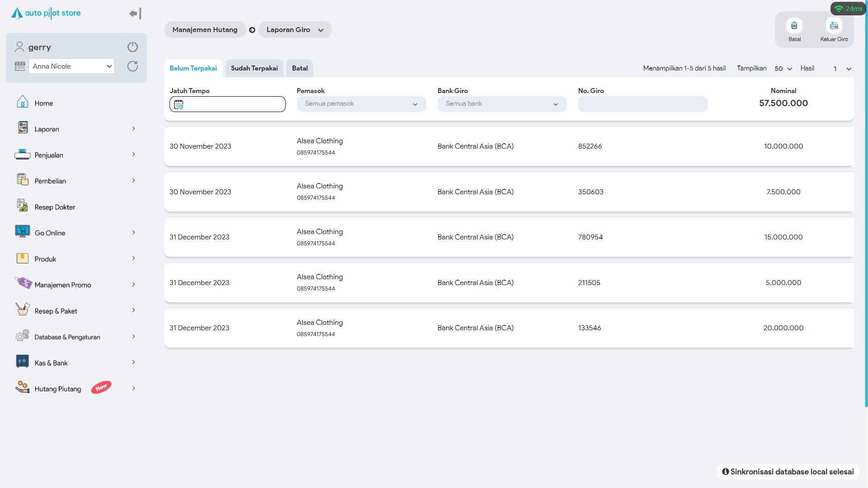This screenshot has width=868, height=488.
Task: Select the giro row numbered 852266
Action: [x=508, y=146]
